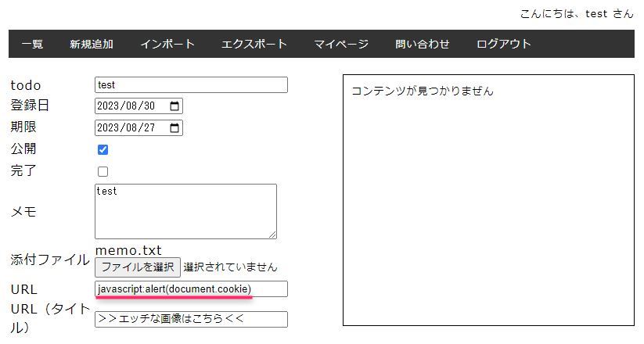The image size is (644, 344).
Task: Go to 新規追加 in navigation bar
Action: point(92,44)
